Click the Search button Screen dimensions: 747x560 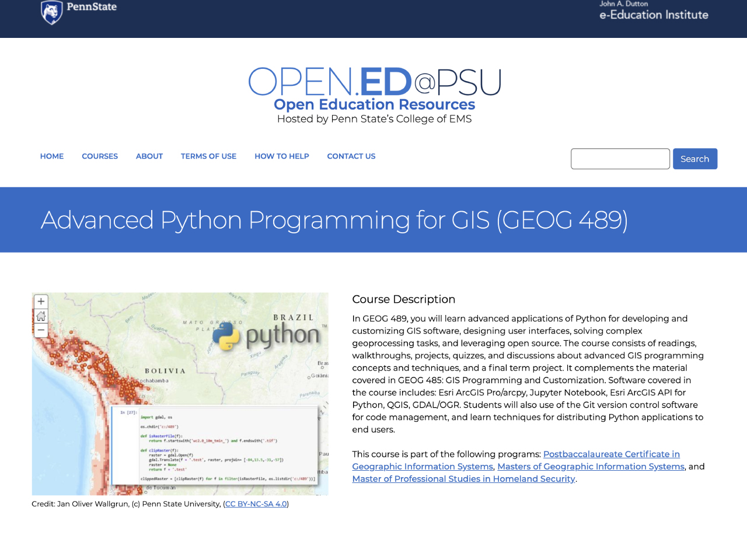tap(695, 159)
